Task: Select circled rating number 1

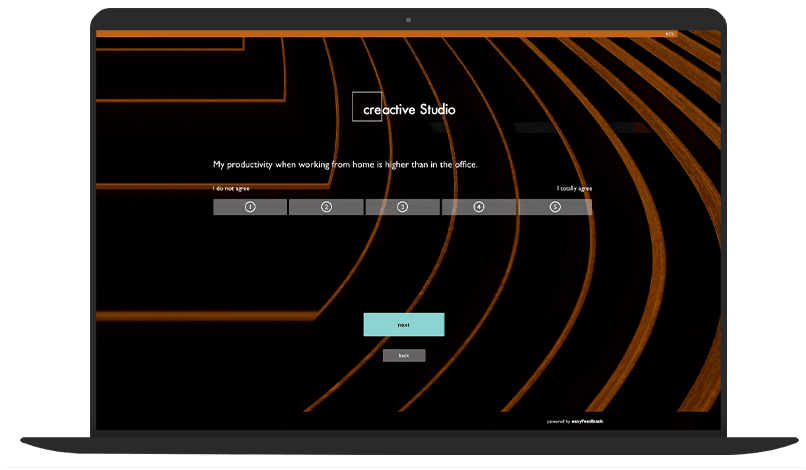Action: click(250, 207)
